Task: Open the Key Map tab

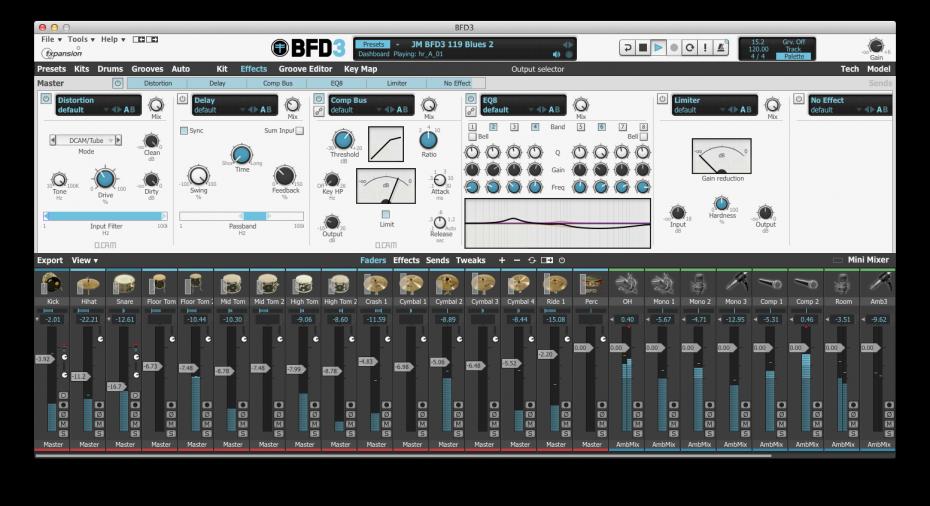Action: 361,69
